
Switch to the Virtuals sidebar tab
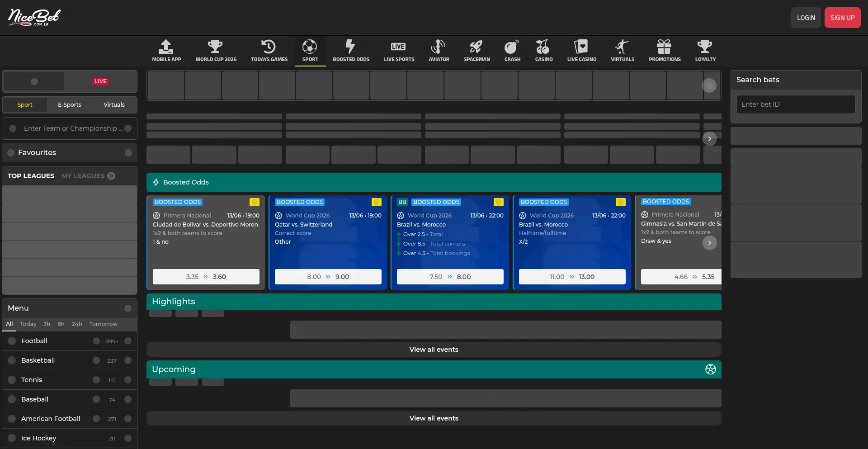[114, 105]
